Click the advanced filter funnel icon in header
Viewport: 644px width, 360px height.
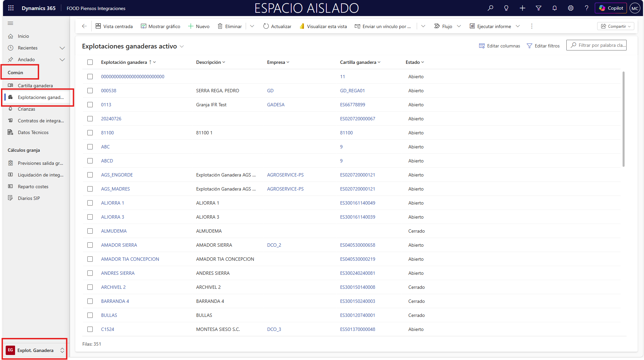(x=539, y=8)
